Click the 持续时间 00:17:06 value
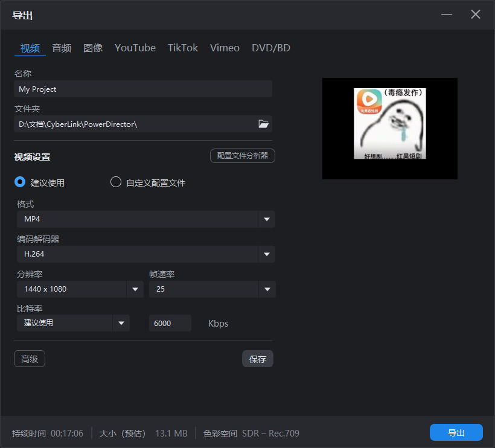The width and height of the screenshot is (495, 448). click(x=67, y=434)
